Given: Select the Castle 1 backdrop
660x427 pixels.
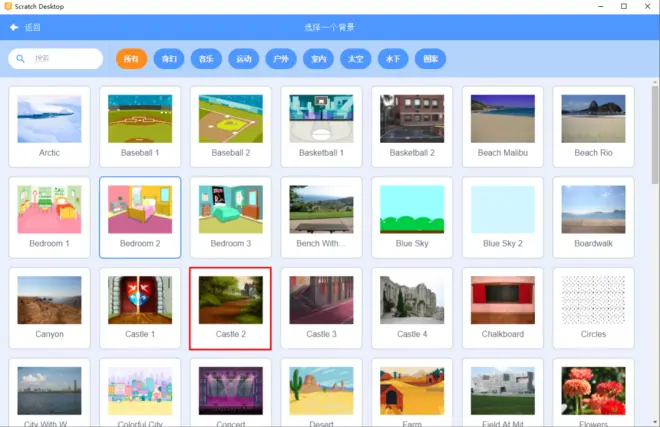Looking at the screenshot, I should click(140, 308).
